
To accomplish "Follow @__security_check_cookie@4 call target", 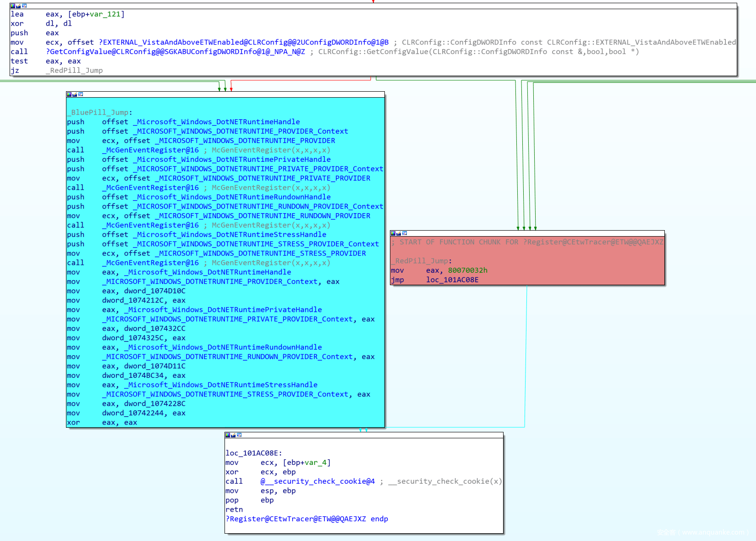I will (318, 481).
